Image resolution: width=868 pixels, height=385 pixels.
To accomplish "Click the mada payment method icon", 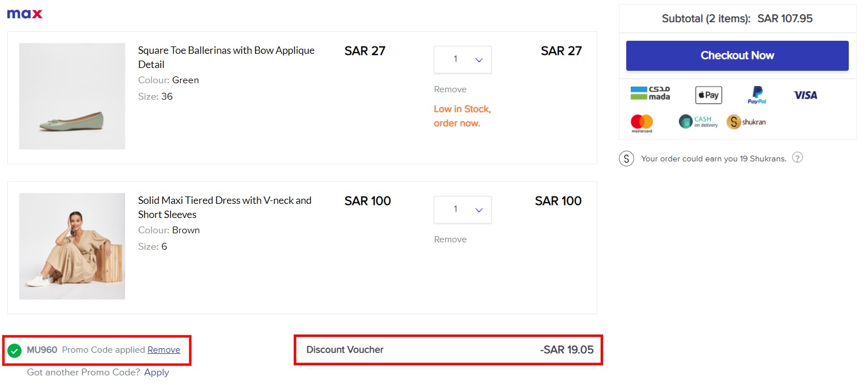I will tap(650, 95).
